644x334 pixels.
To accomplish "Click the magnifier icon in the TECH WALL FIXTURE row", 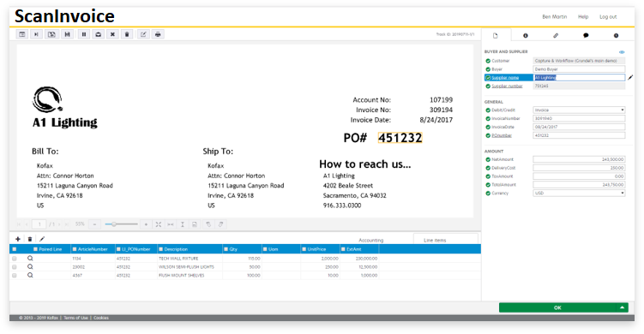I will (x=30, y=259).
